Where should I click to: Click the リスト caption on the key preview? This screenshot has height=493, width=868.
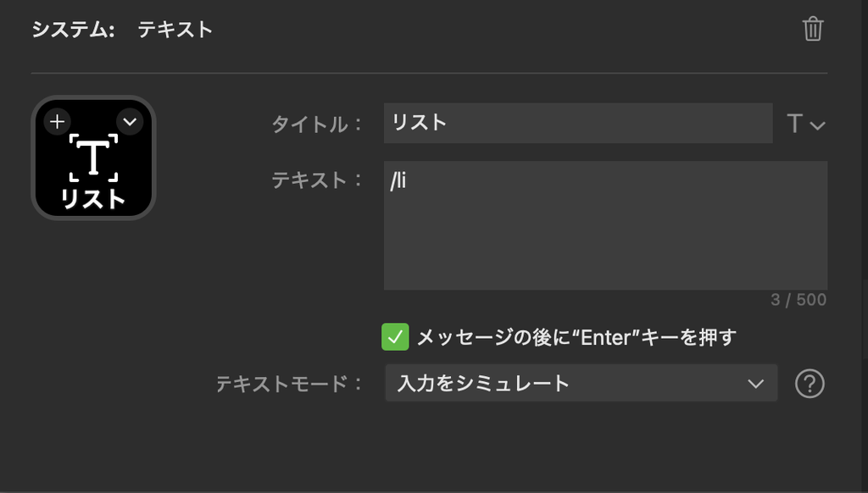pyautogui.click(x=93, y=199)
